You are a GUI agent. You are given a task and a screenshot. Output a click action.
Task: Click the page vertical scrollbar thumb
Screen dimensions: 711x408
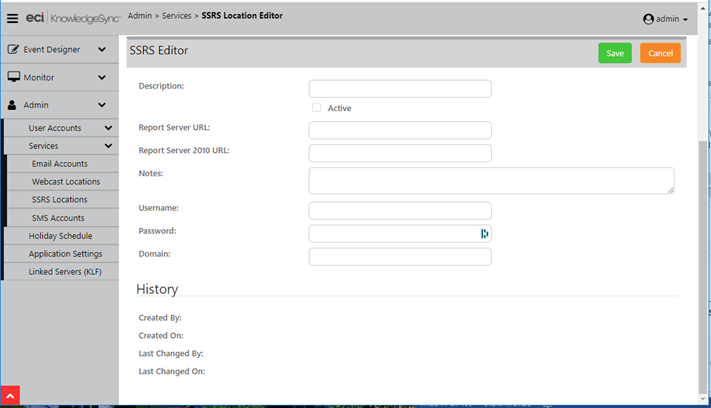point(703,267)
